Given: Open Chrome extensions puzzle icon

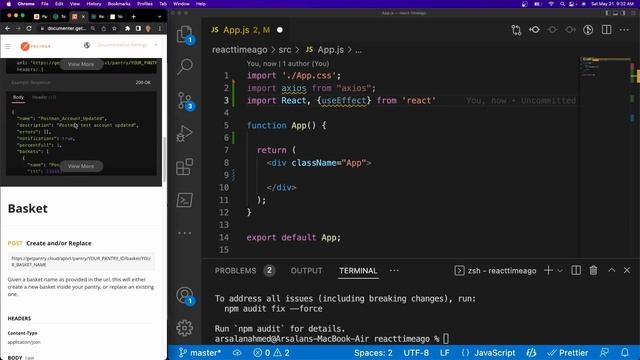Looking at the screenshot, I should click(127, 29).
